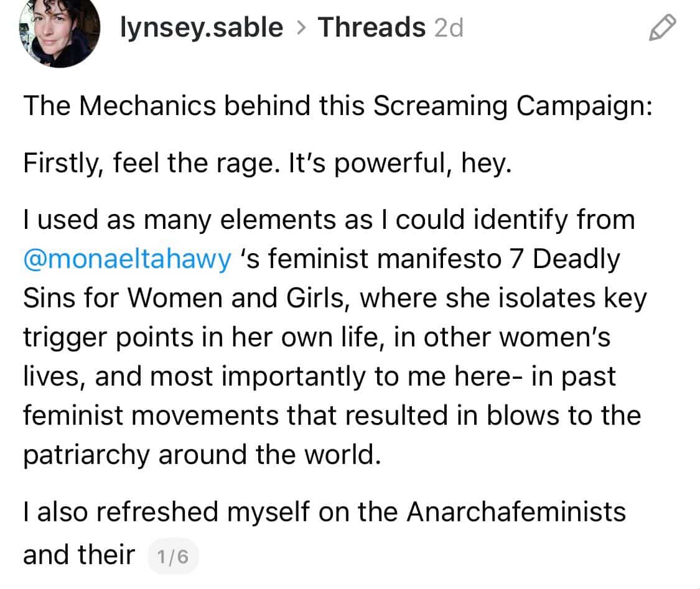
Task: Select the Screaming Campaign heading line
Action: 338,106
